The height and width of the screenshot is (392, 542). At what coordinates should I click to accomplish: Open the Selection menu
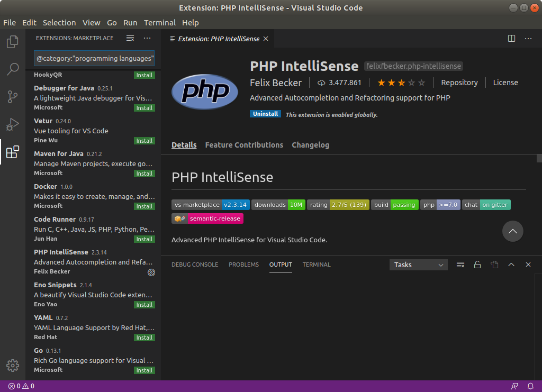(59, 23)
